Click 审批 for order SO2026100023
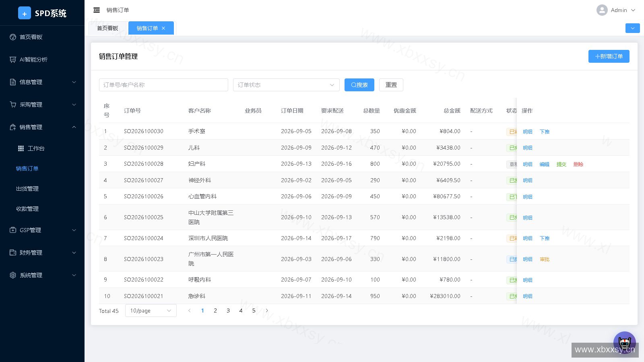Screen dimensions: 644x362 point(545,259)
